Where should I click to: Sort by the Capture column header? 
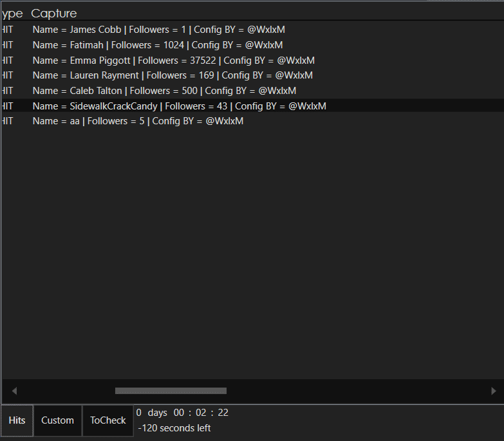point(54,14)
